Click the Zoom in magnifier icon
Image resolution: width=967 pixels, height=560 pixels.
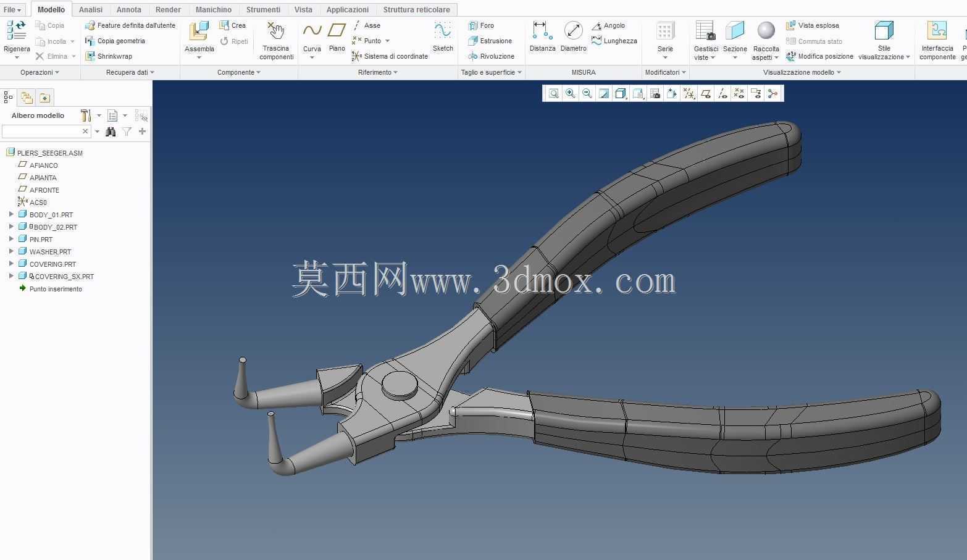pyautogui.click(x=571, y=94)
